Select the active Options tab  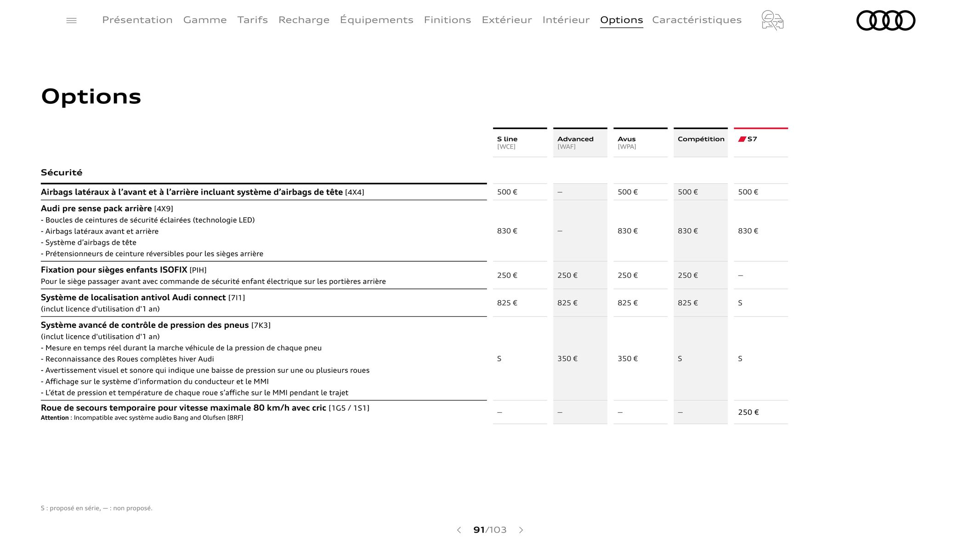(622, 20)
